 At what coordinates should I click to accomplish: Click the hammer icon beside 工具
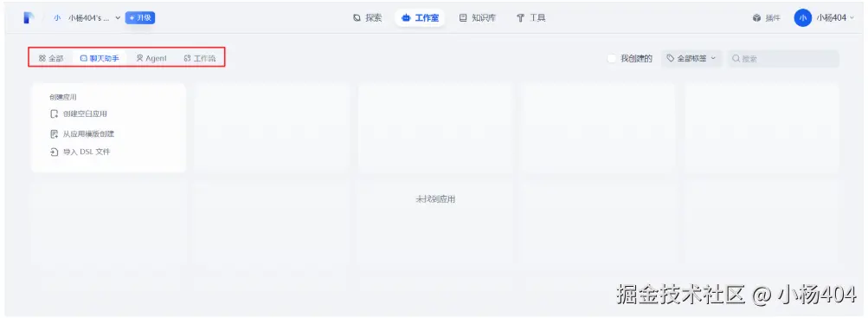click(520, 17)
